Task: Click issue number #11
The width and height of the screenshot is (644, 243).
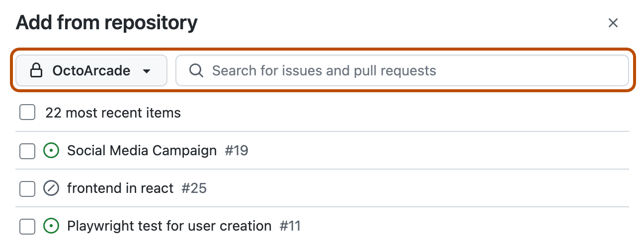Action: click(290, 226)
